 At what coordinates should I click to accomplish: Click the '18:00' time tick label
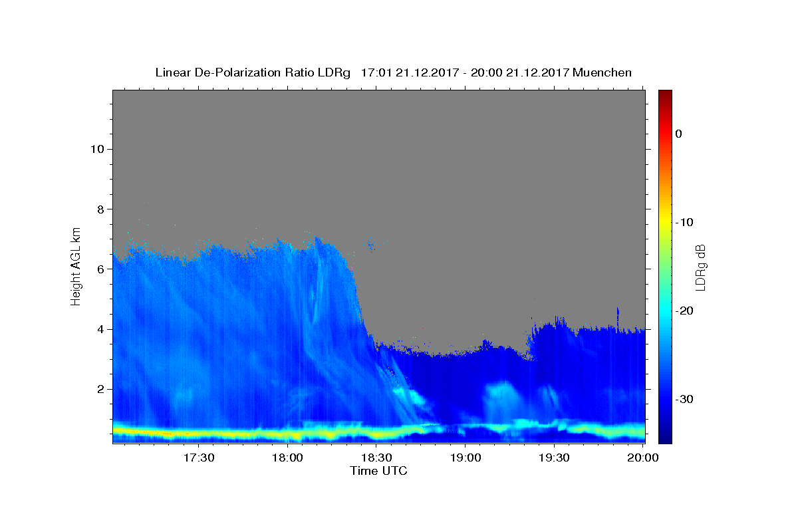pyautogui.click(x=288, y=458)
